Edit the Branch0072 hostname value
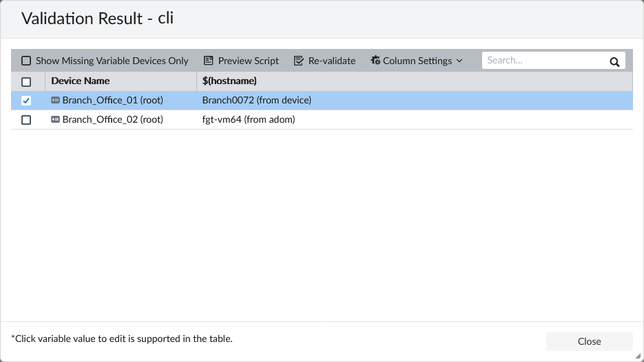 (x=257, y=100)
